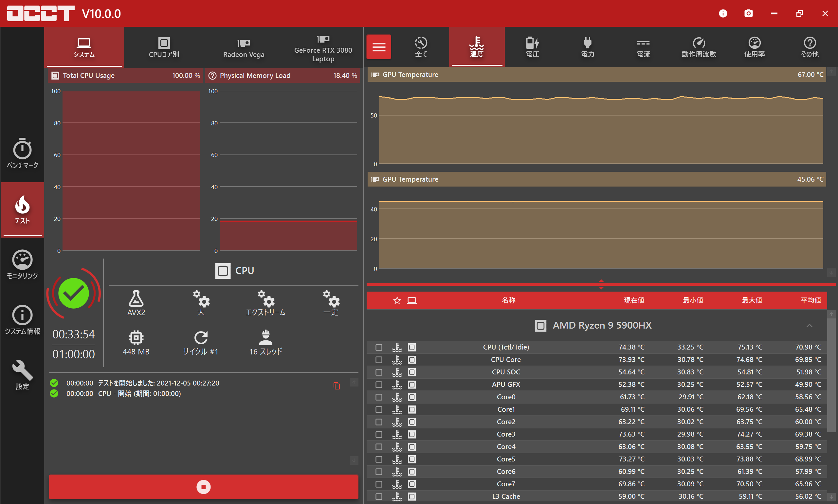The width and height of the screenshot is (838, 504).
Task: Open the モニタリング monitoring section
Action: (x=22, y=264)
